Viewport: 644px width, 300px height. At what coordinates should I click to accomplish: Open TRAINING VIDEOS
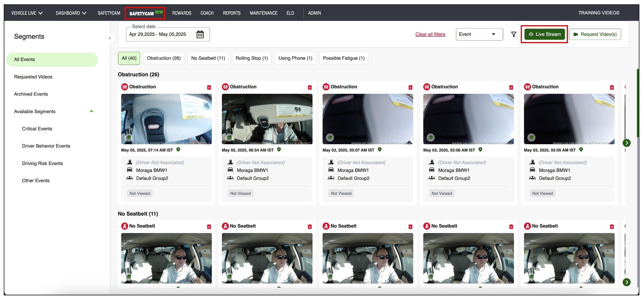[599, 13]
